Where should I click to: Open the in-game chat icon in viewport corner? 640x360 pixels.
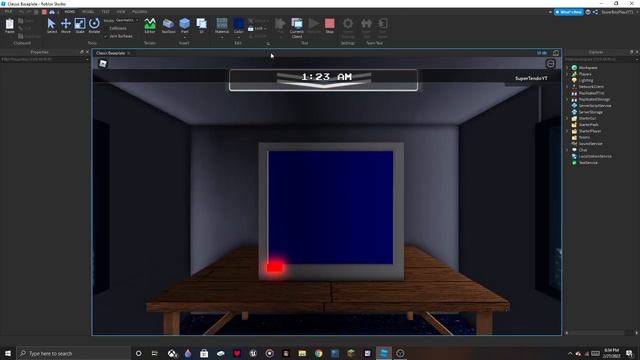click(550, 64)
